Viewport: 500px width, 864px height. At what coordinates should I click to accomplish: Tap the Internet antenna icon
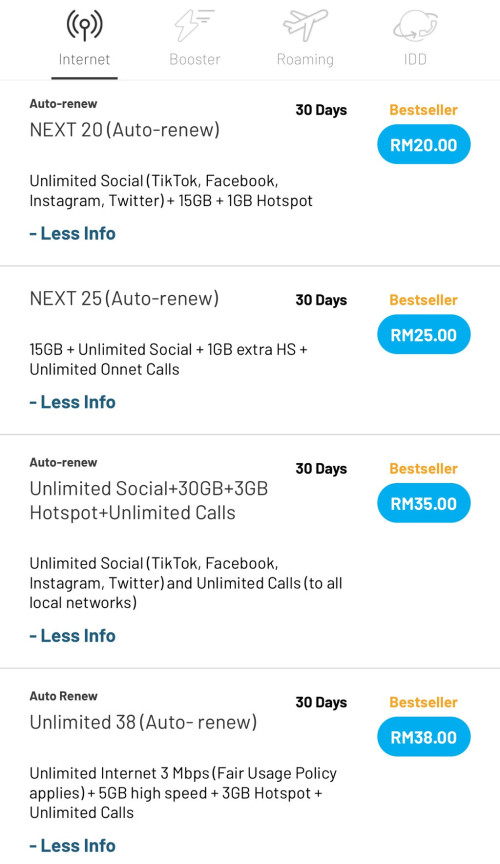coord(84,25)
